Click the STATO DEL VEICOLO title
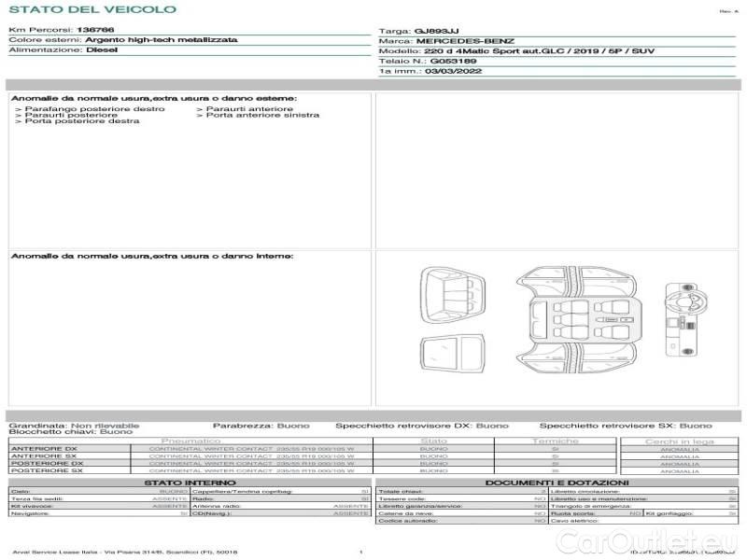The width and height of the screenshot is (747, 560). pos(92,9)
